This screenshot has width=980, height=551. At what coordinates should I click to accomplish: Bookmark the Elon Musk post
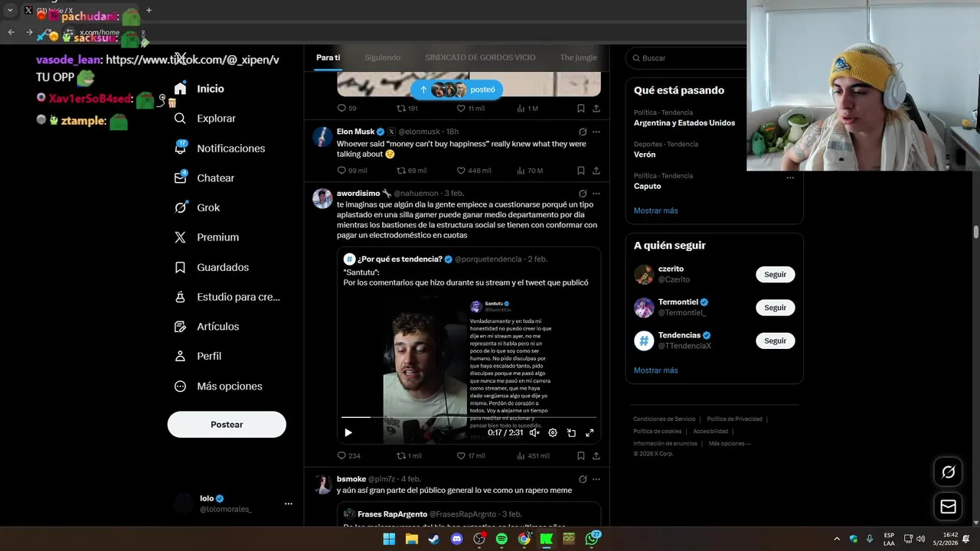pyautogui.click(x=581, y=171)
